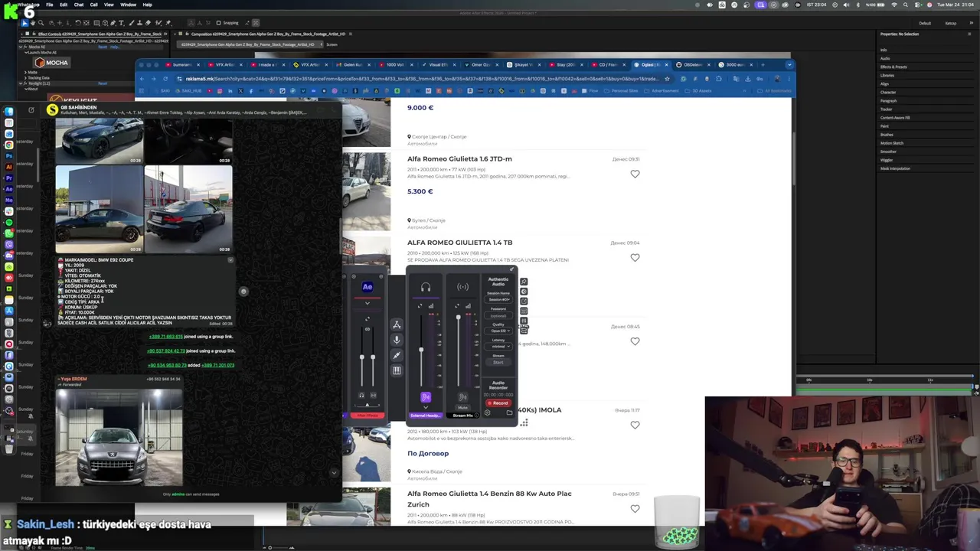Open the Alfa Romeo Giulietta 1.6 JTD-m listing
The image size is (980, 551).
pos(459,159)
